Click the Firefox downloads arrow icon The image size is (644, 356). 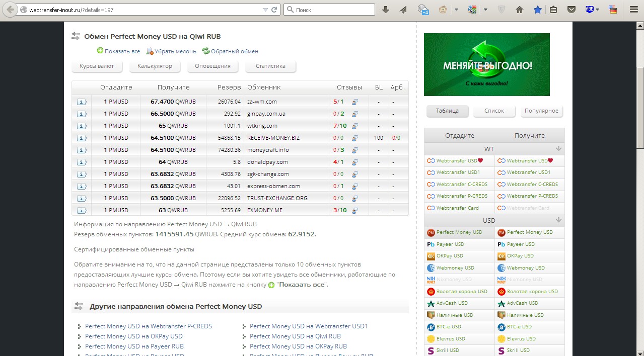tap(386, 10)
